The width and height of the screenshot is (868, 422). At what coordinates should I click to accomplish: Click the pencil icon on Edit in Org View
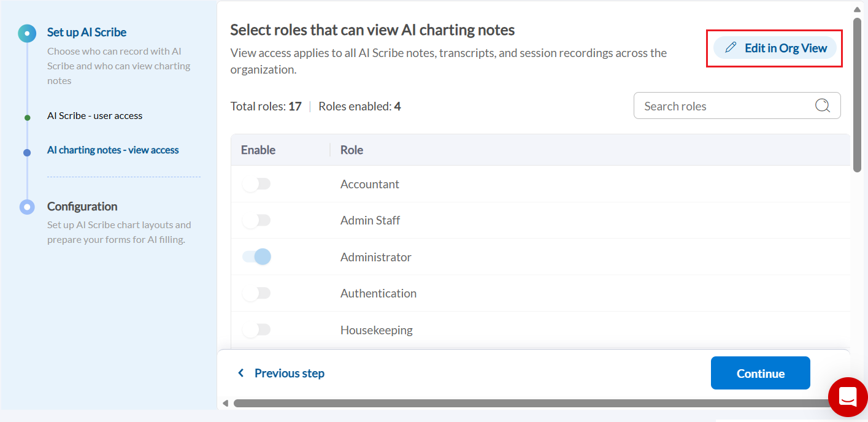(730, 47)
